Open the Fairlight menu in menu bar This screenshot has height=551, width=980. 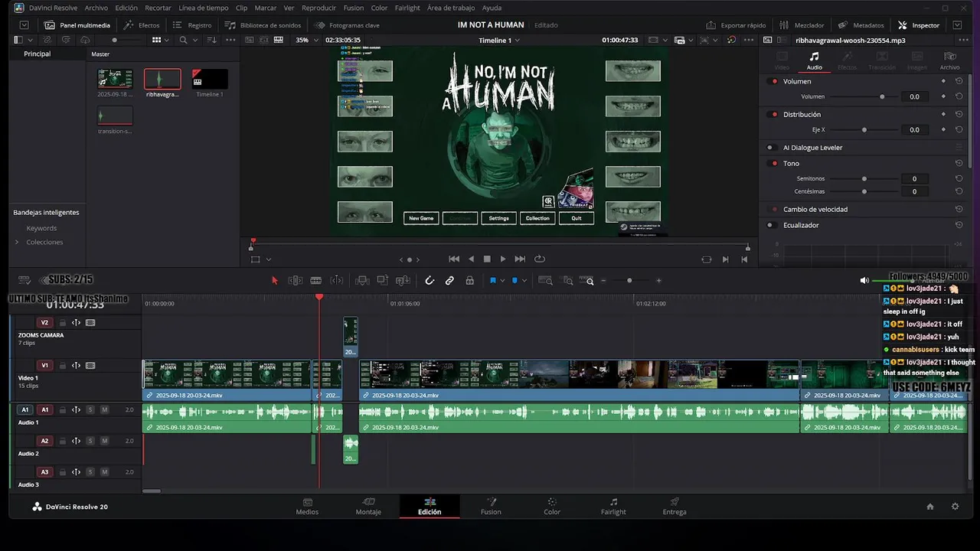407,8
